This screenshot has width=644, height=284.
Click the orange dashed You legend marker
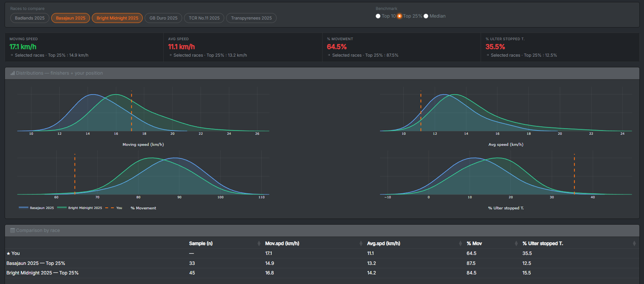pyautogui.click(x=109, y=208)
